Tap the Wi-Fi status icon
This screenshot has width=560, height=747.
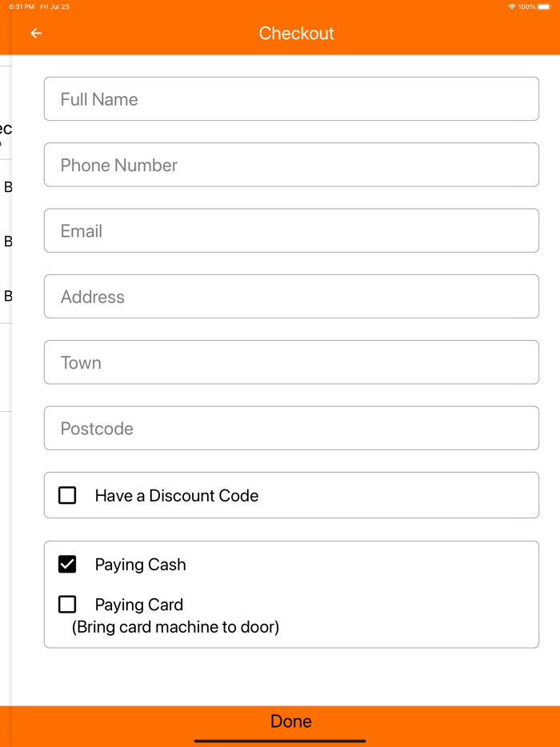click(511, 6)
